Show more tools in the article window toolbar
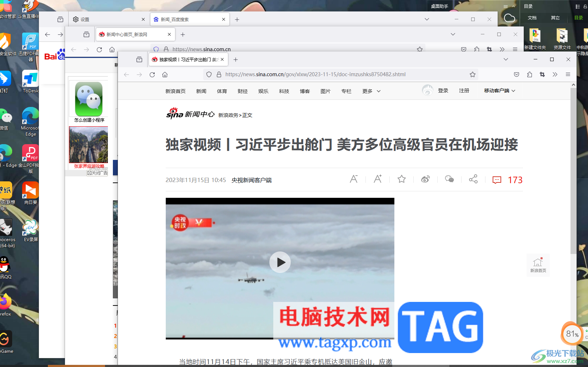Viewport: 588px width, 367px height. tap(555, 74)
